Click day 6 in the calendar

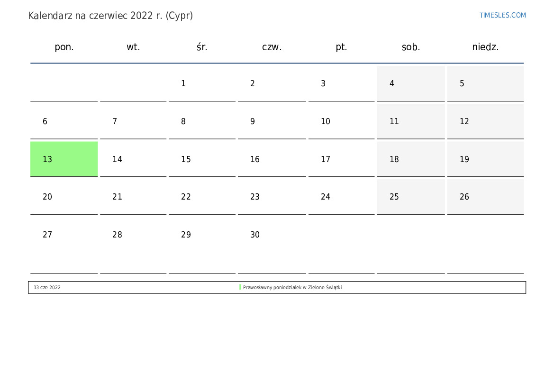click(x=64, y=121)
